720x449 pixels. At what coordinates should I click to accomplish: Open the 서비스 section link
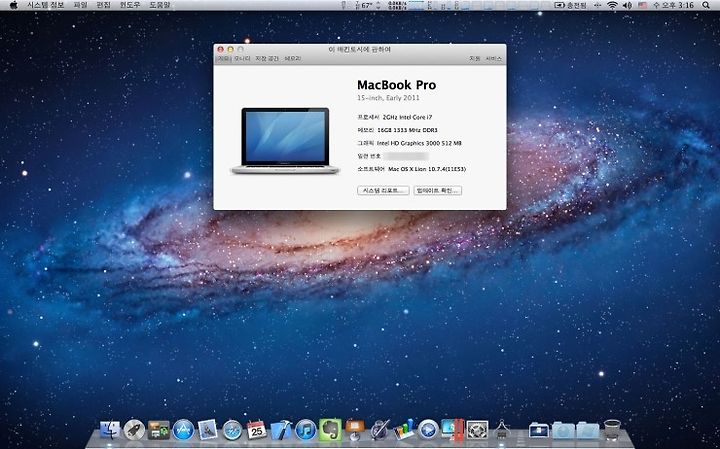(x=494, y=59)
